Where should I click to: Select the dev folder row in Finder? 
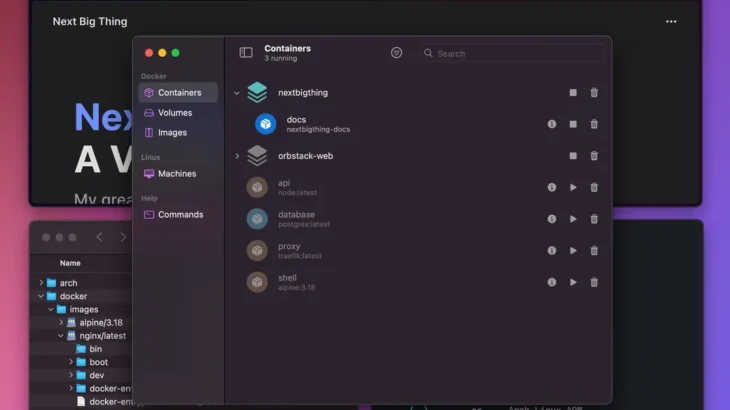[x=82, y=375]
